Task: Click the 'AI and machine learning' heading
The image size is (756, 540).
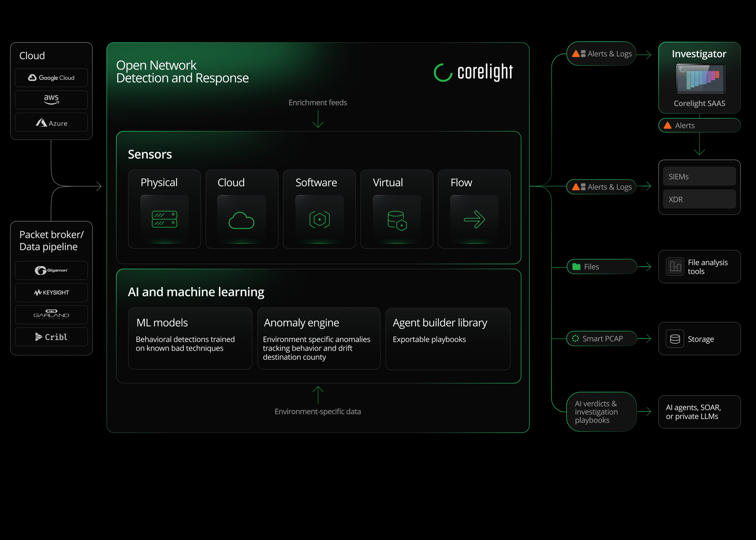Action: pos(196,292)
